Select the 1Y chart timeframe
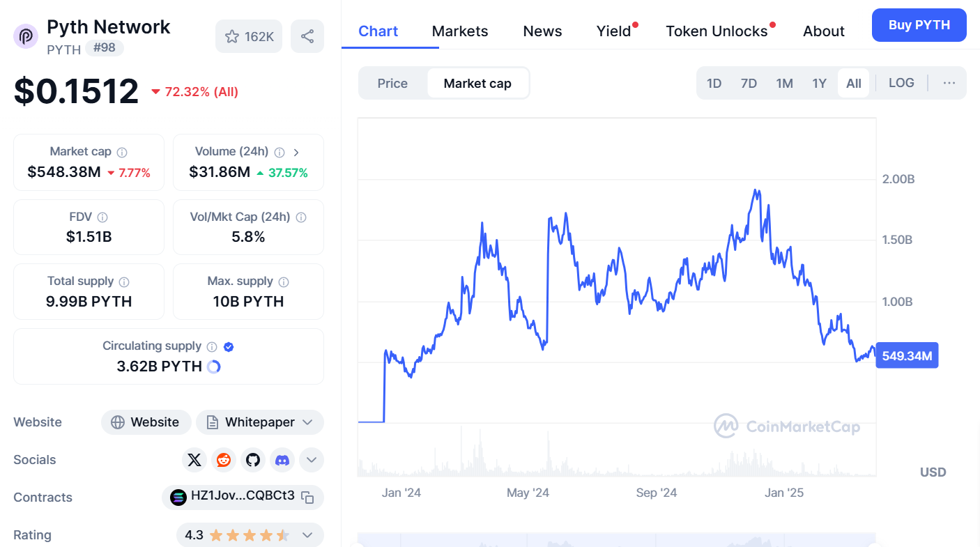The width and height of the screenshot is (980, 547). click(820, 83)
